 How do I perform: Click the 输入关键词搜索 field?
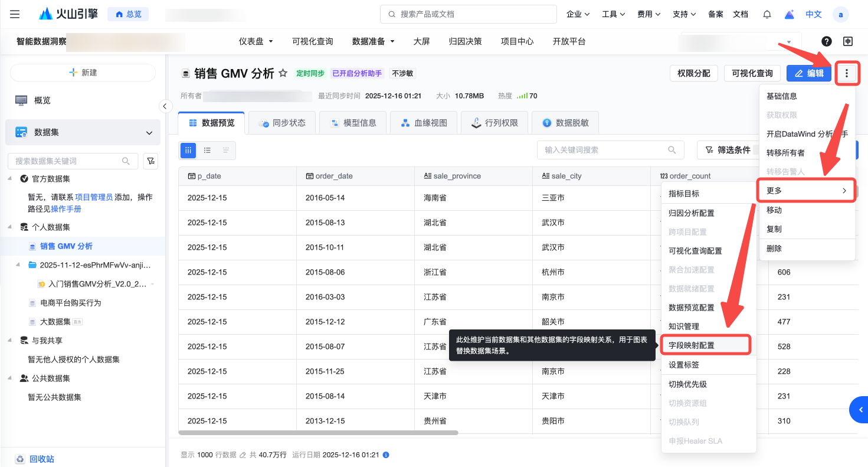(604, 150)
